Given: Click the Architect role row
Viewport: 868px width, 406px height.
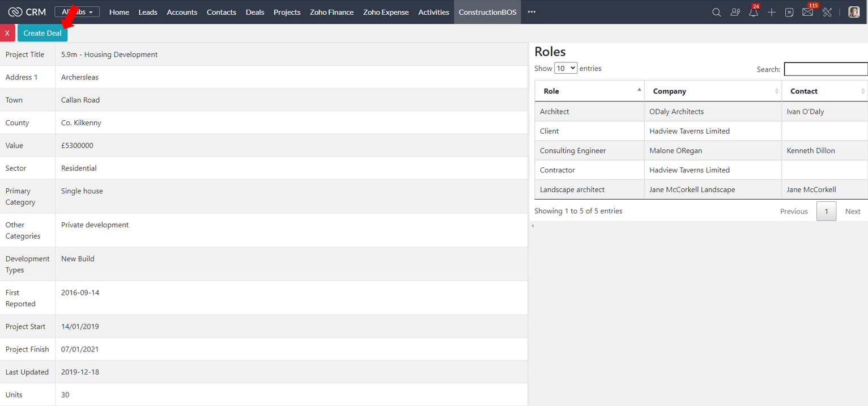Looking at the screenshot, I should tap(701, 112).
